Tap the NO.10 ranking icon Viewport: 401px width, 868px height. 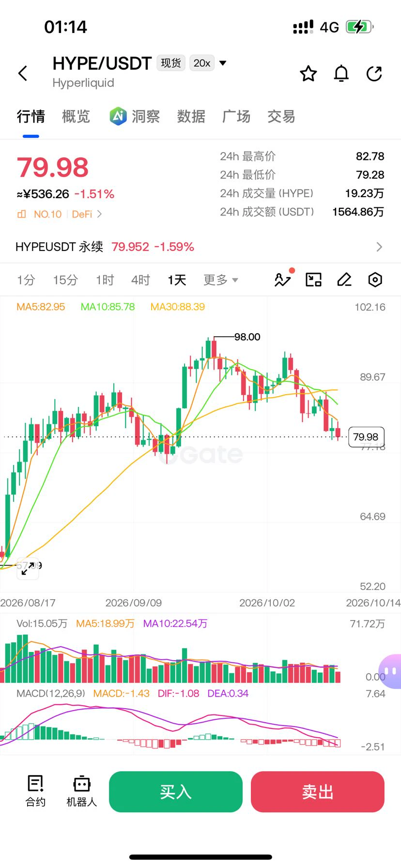click(x=22, y=214)
